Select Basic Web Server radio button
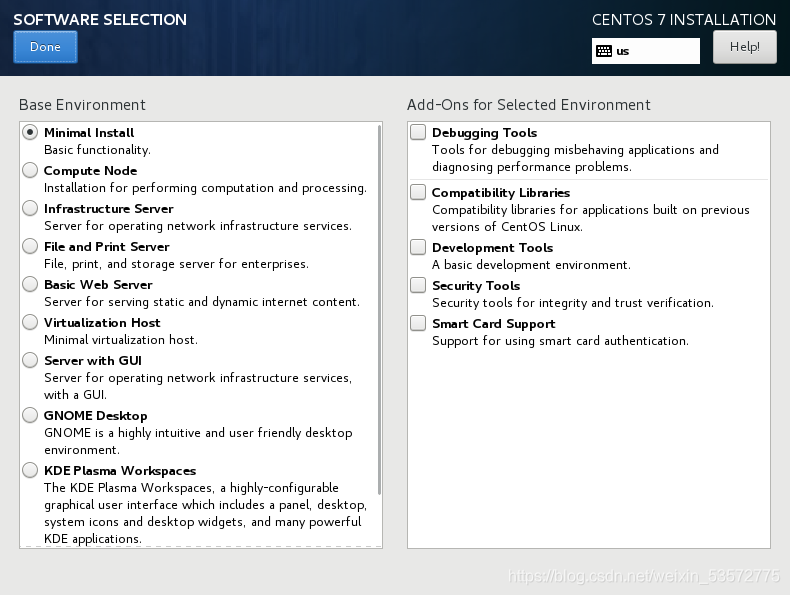 (30, 284)
